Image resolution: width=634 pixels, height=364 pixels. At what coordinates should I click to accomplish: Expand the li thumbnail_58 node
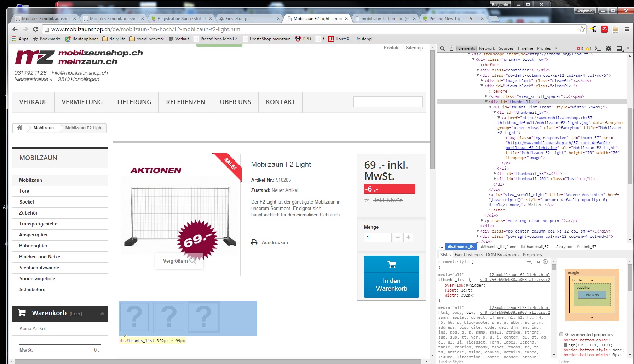coord(495,174)
